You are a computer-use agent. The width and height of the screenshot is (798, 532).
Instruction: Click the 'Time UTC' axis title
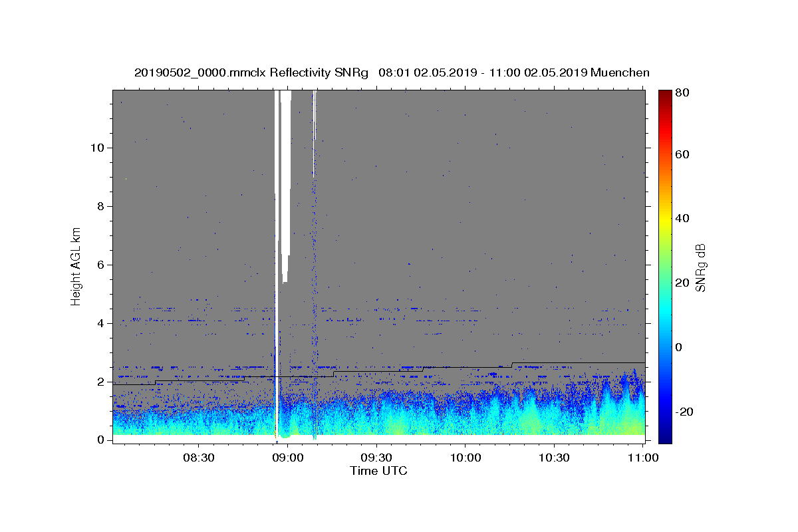coord(378,471)
